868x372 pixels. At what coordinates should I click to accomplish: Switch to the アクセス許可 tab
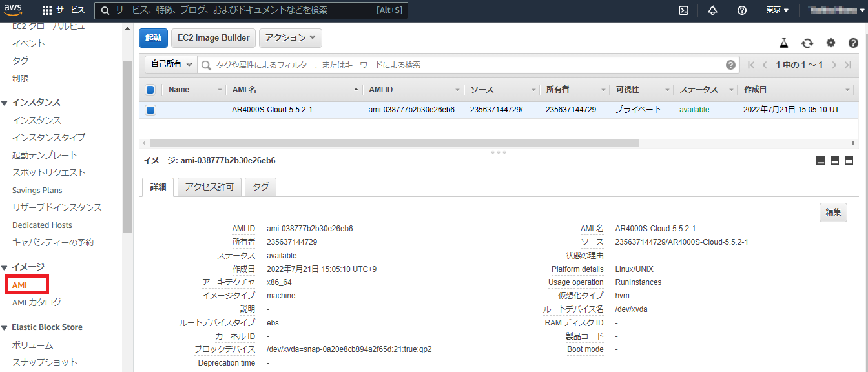(x=209, y=187)
